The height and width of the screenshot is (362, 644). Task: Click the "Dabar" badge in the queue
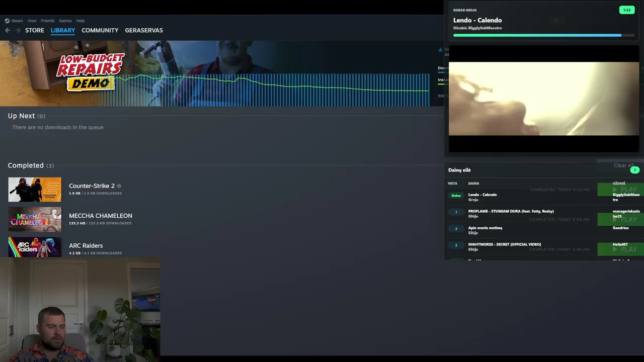(x=456, y=196)
